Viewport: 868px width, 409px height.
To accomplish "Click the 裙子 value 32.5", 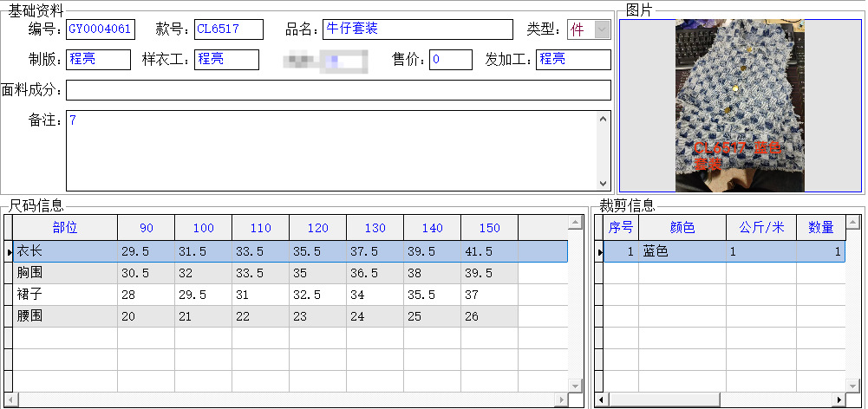I will coord(317,295).
